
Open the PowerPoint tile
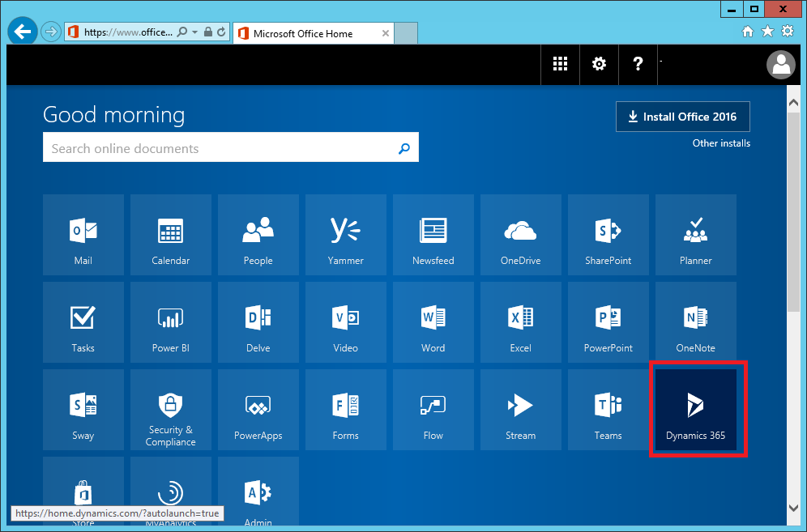[608, 322]
